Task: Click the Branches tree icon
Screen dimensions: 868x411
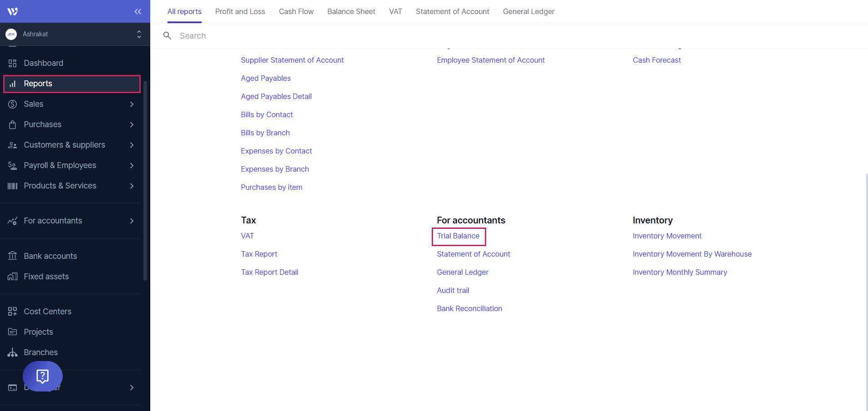Action: click(x=12, y=352)
